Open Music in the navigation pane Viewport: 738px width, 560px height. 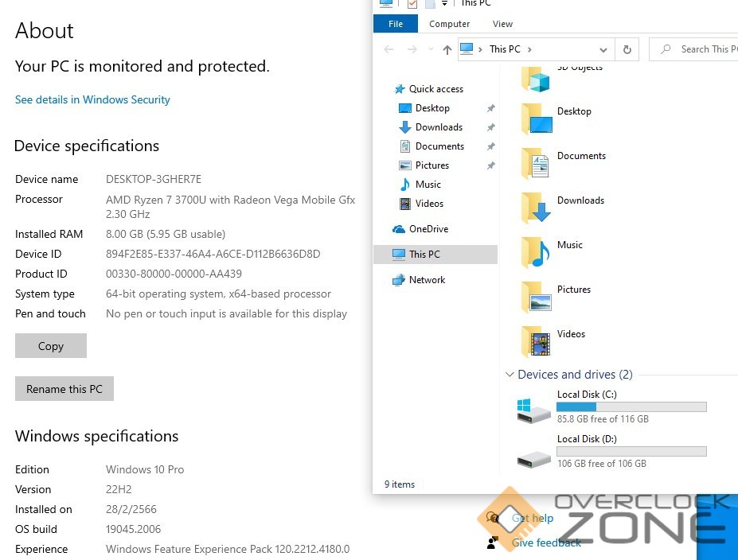[428, 185]
